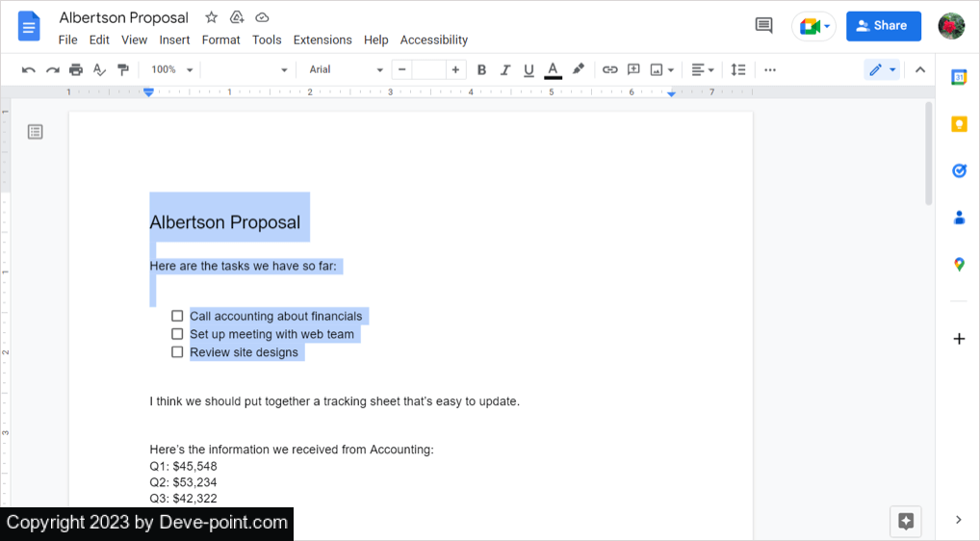Open the Format menu
Screen dimensions: 980x541
coord(220,39)
